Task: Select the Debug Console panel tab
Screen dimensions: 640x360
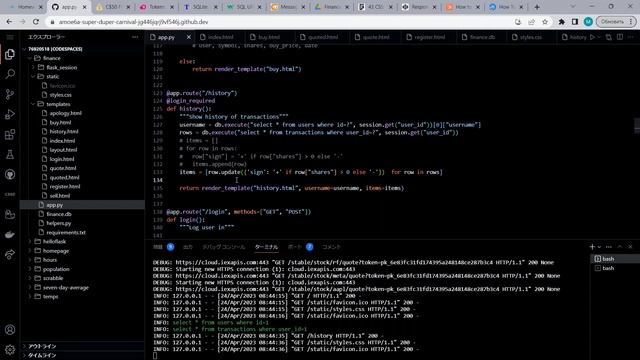Action: pos(224,247)
